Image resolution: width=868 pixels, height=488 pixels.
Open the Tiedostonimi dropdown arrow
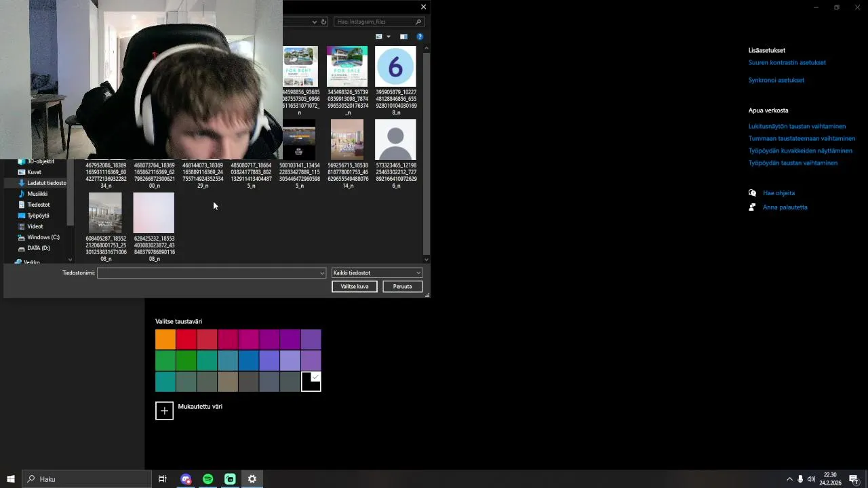pos(322,273)
